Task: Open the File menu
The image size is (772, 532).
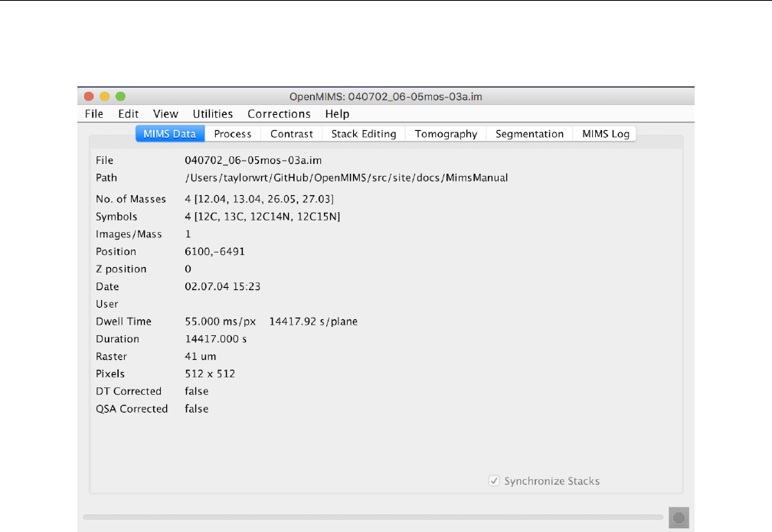Action: tap(94, 114)
